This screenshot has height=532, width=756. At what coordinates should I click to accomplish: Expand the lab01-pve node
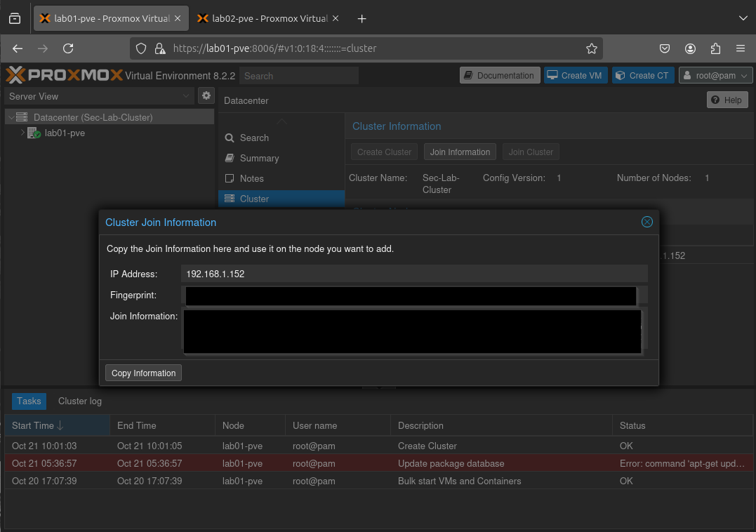tap(22, 133)
